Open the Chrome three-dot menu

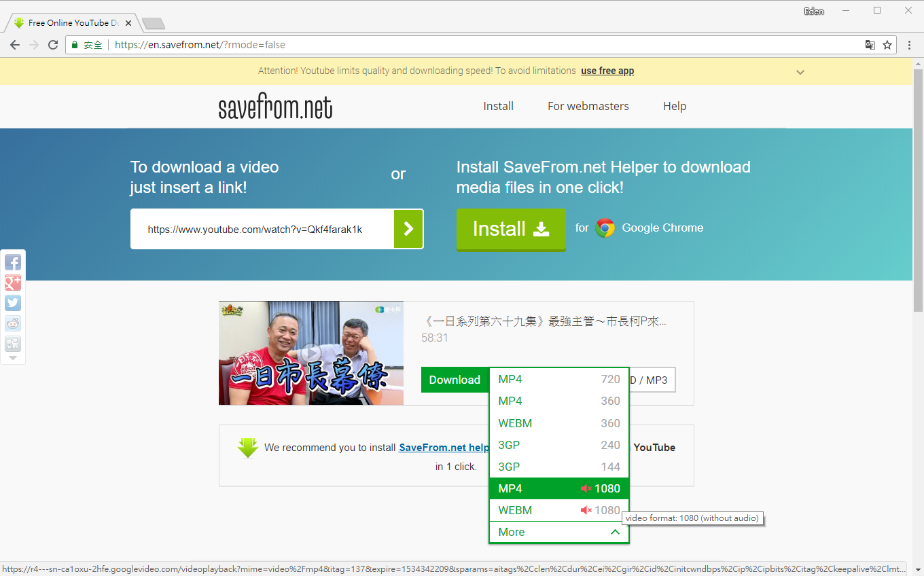(910, 45)
